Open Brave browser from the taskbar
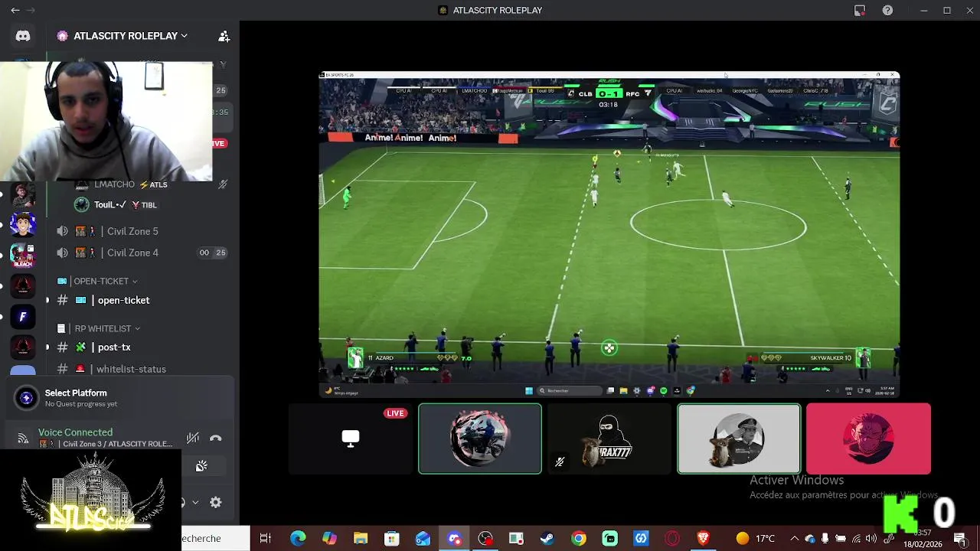The width and height of the screenshot is (980, 551). click(x=704, y=539)
